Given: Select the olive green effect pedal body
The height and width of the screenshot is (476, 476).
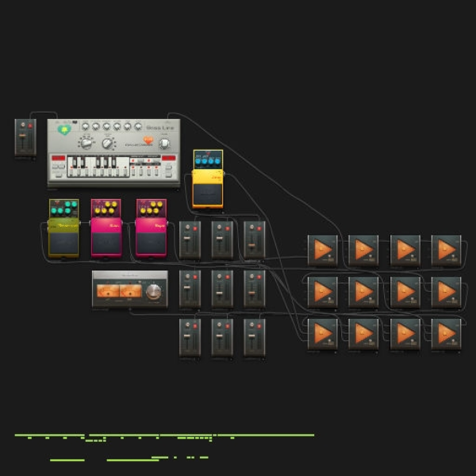Looking at the screenshot, I should (63, 228).
